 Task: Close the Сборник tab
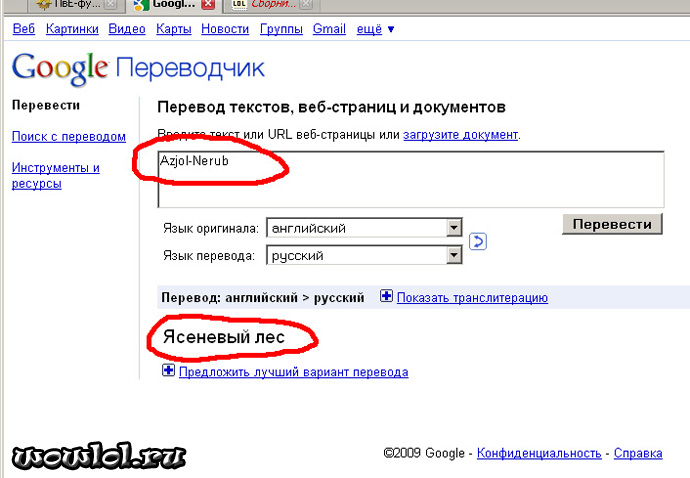pyautogui.click(x=306, y=4)
